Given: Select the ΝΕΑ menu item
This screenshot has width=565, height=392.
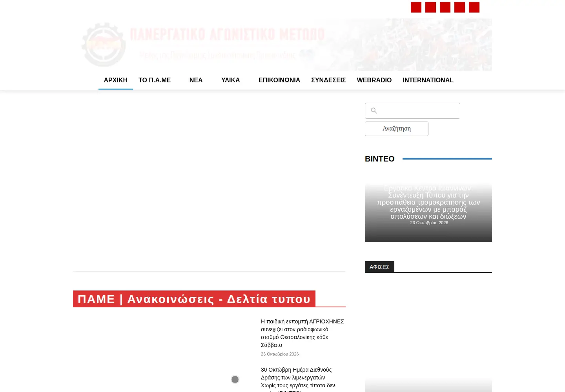Looking at the screenshot, I should coord(196,80).
